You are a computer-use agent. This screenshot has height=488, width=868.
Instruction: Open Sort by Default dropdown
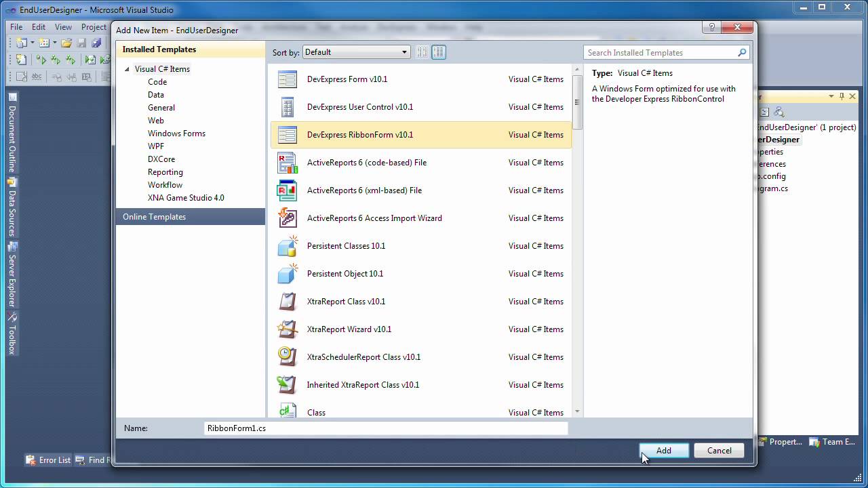(x=357, y=52)
